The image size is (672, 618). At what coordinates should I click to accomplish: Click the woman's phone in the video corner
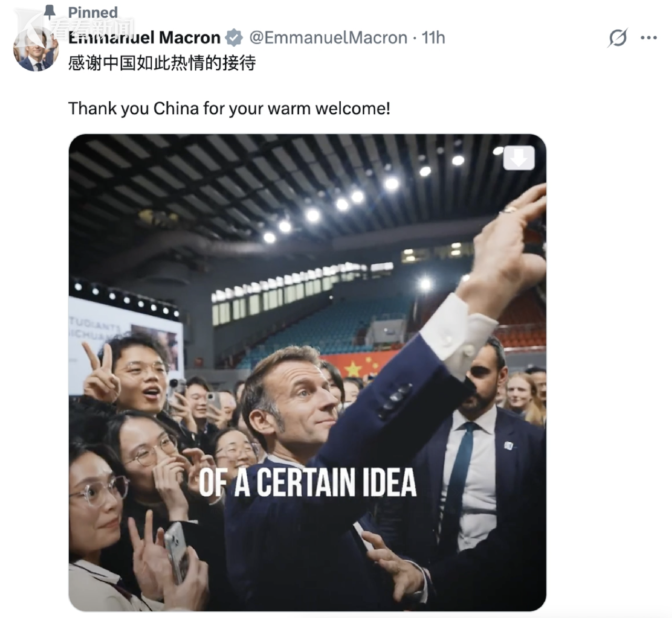176,551
